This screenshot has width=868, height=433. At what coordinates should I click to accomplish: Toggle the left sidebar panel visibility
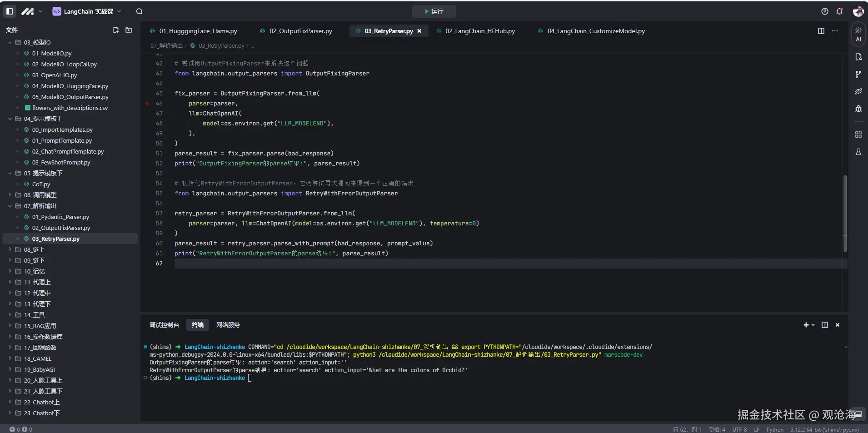click(x=10, y=11)
